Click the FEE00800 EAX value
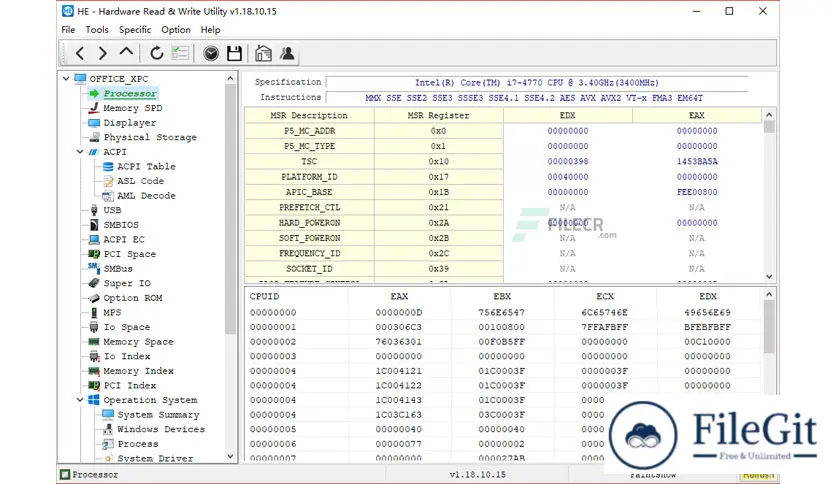 697,192
